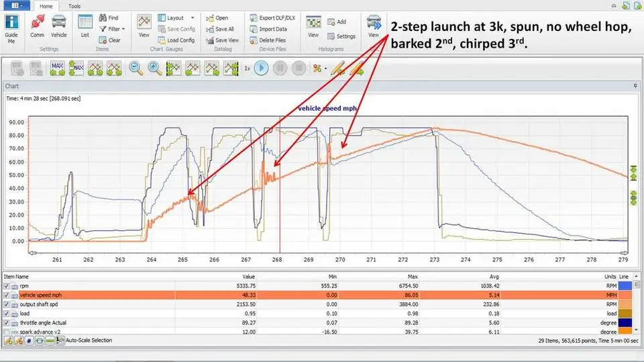Click chart icon with right green dot
This screenshot has height=362, width=644.
(212, 68)
